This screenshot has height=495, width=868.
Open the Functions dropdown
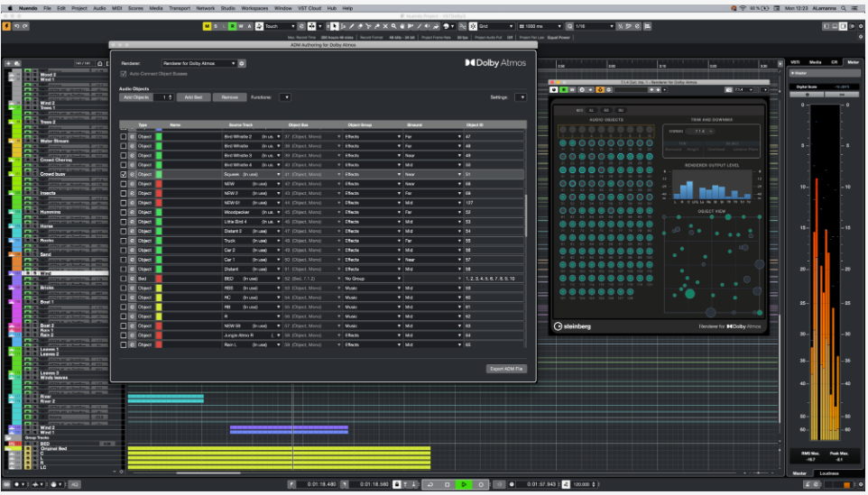click(285, 97)
